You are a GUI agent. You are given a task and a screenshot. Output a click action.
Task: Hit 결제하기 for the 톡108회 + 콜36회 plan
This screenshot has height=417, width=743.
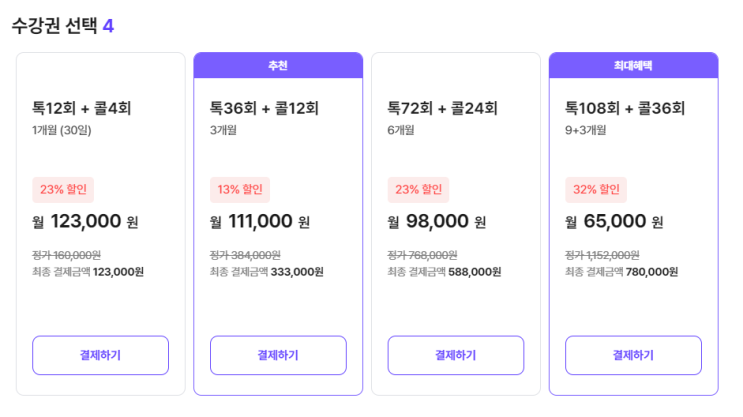click(633, 355)
